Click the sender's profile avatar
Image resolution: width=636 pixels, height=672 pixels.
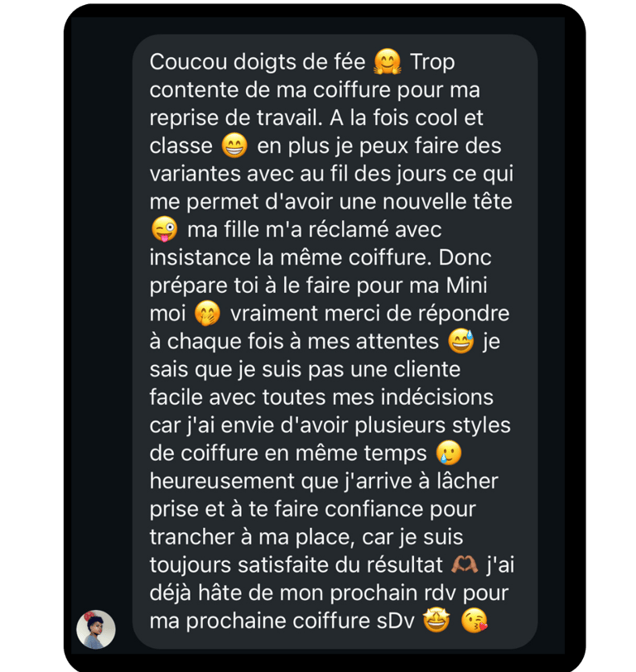pos(95,629)
